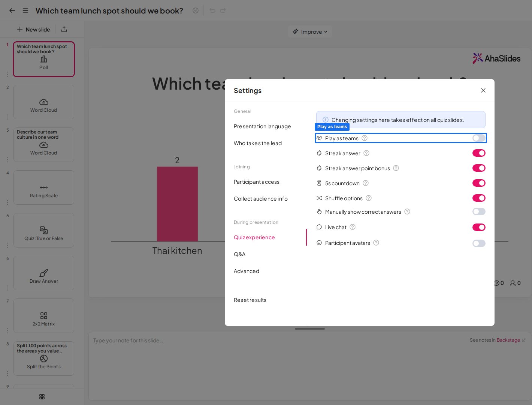Disable the Live chat toggle
The height and width of the screenshot is (405, 532).
479,227
